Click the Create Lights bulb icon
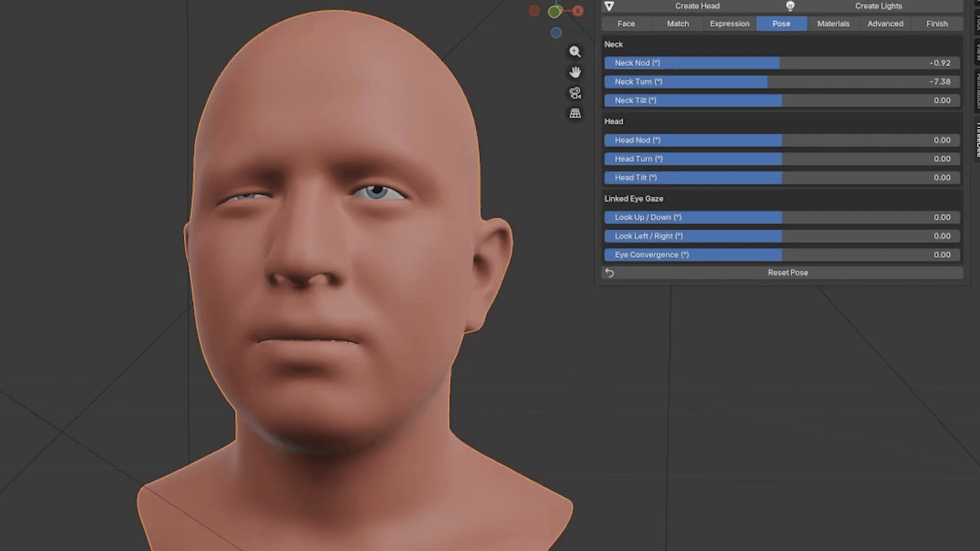This screenshot has width=980, height=551. point(790,6)
